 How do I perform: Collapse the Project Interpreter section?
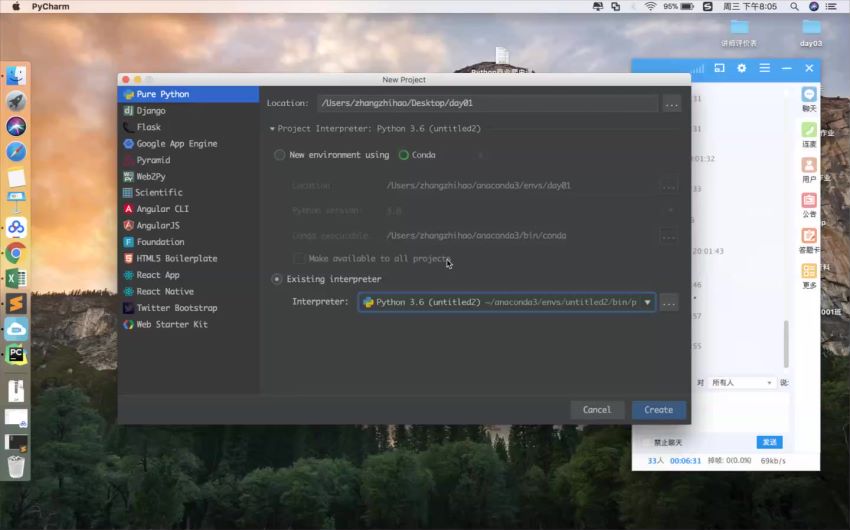[x=272, y=129]
